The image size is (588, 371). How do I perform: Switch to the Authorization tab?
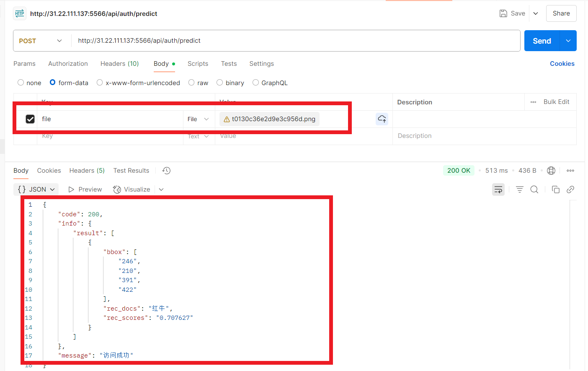(68, 64)
